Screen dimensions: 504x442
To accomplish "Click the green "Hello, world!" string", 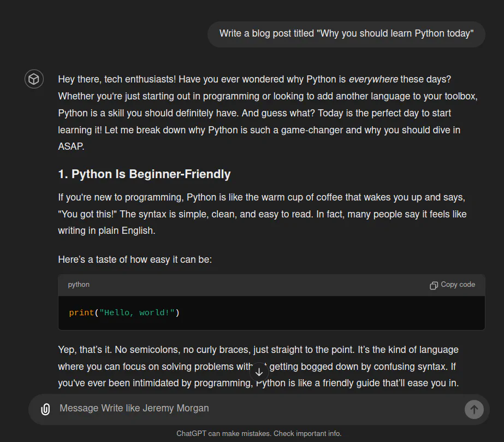I will click(137, 313).
